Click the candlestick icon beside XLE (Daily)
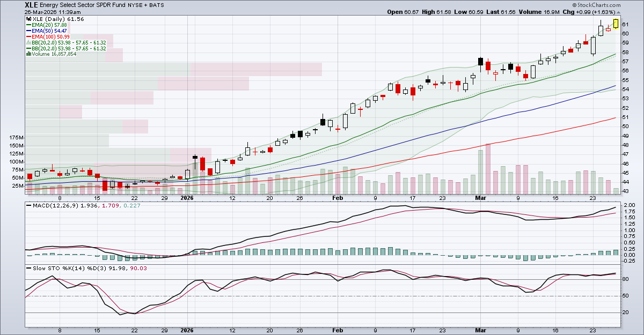This screenshot has width=644, height=335. (x=28, y=19)
